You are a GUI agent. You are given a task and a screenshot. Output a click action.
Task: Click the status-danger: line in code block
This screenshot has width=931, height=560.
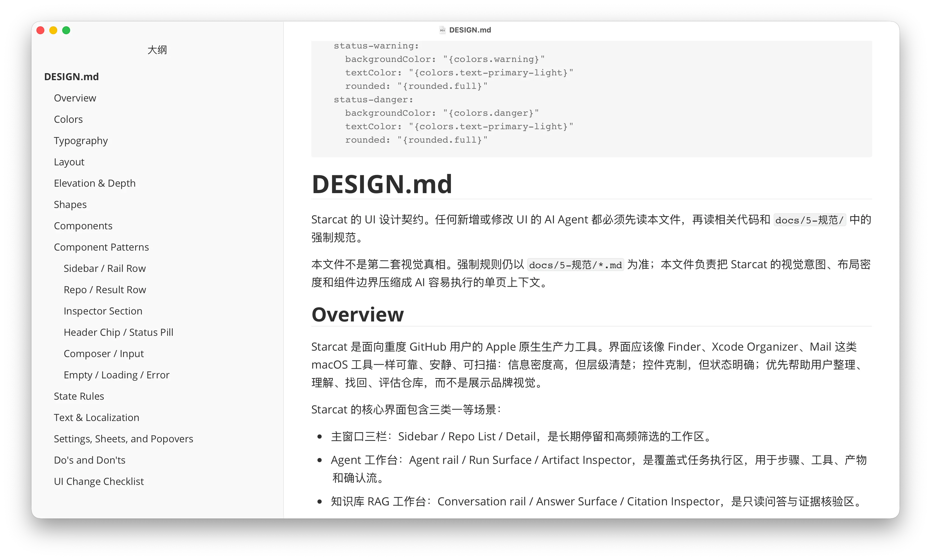(374, 99)
